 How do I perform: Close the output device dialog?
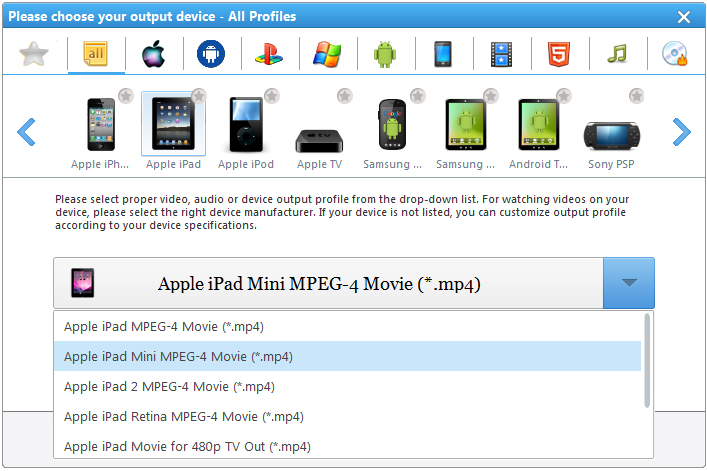pos(684,17)
